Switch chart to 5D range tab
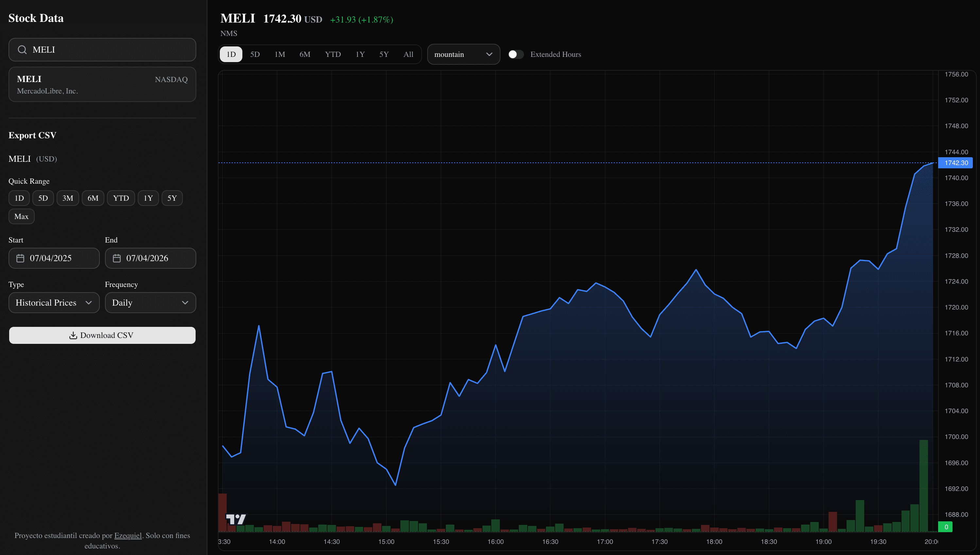 click(255, 54)
